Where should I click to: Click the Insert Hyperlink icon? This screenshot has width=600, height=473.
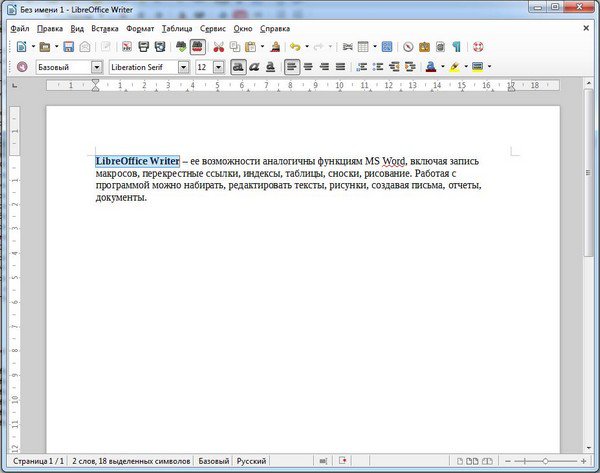pyautogui.click(x=347, y=47)
